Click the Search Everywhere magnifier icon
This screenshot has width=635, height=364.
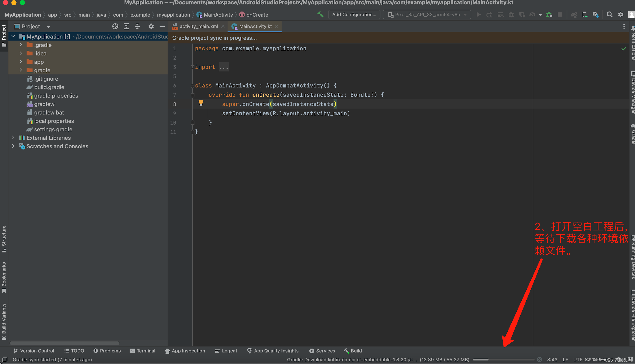[610, 14]
